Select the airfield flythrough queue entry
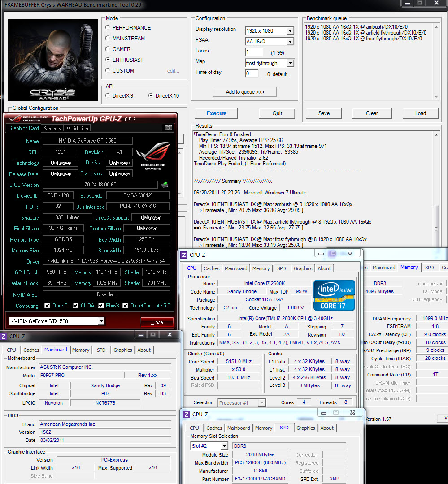Viewport: 448px width, 484px height. [366, 33]
